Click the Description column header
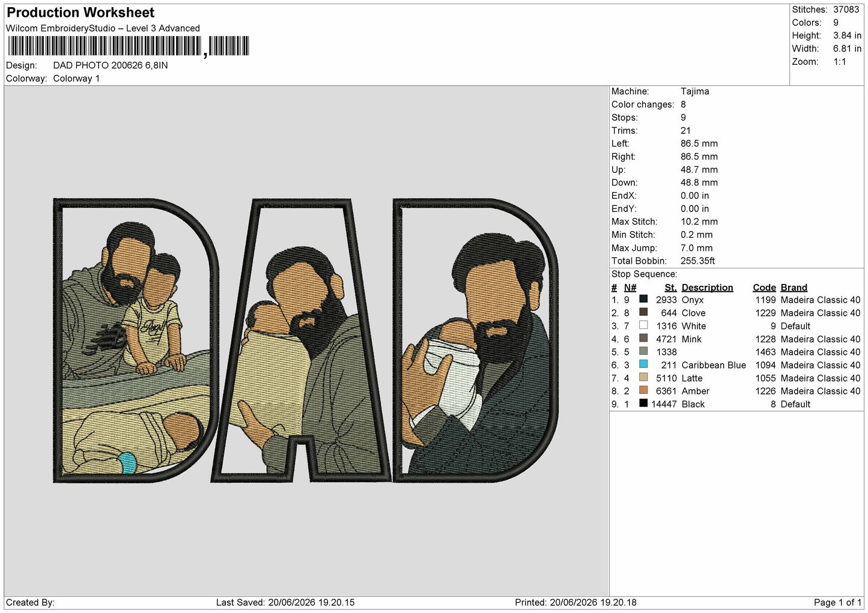This screenshot has height=613, width=868. pos(707,288)
